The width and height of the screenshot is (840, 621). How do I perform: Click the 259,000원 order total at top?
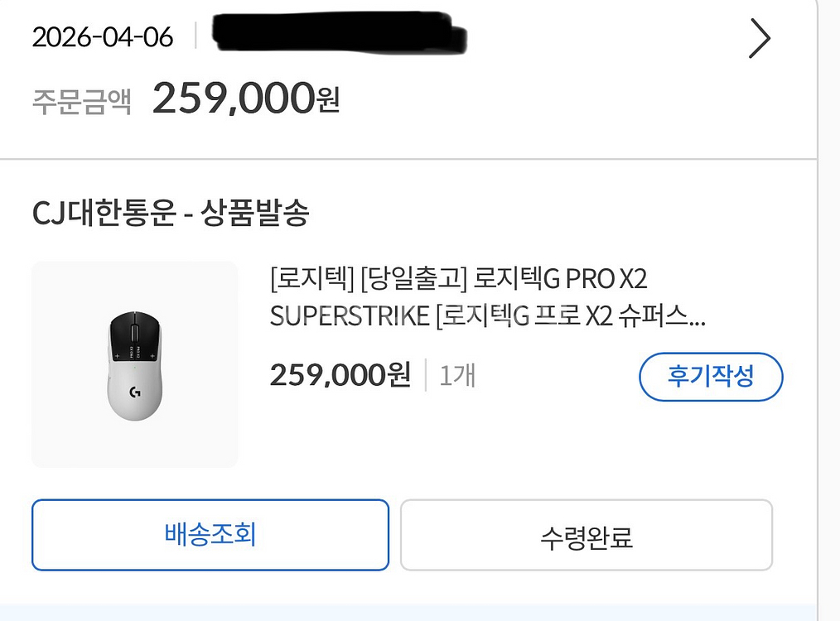coord(245,99)
